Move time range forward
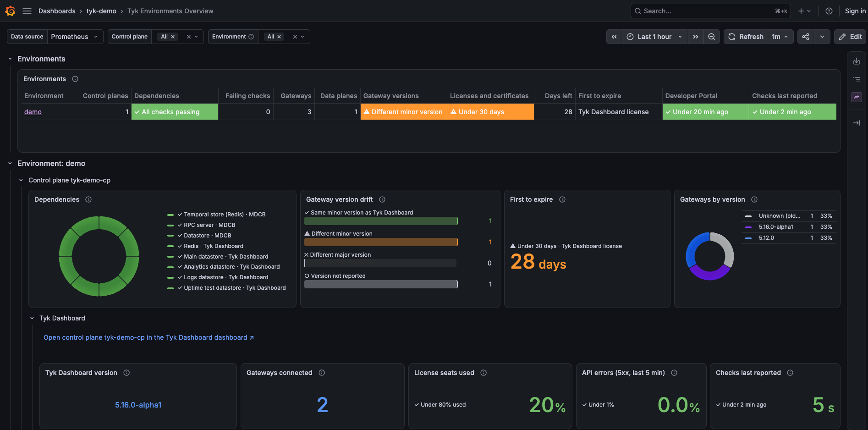Screen dimensions: 868x430 coord(696,37)
